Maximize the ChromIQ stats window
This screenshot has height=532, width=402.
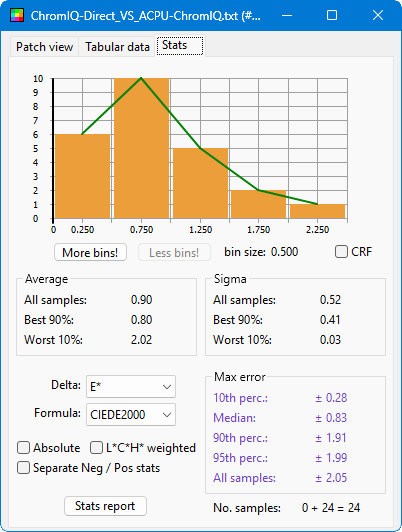click(x=332, y=15)
